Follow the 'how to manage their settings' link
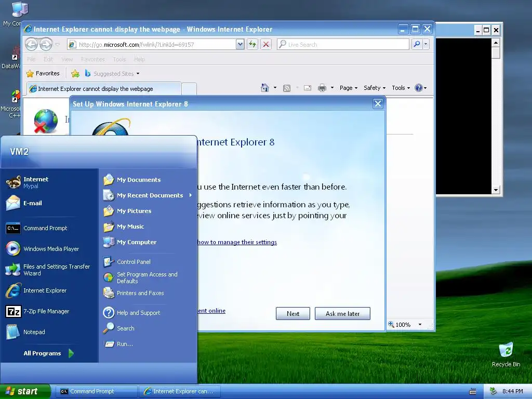The height and width of the screenshot is (399, 532). (237, 242)
